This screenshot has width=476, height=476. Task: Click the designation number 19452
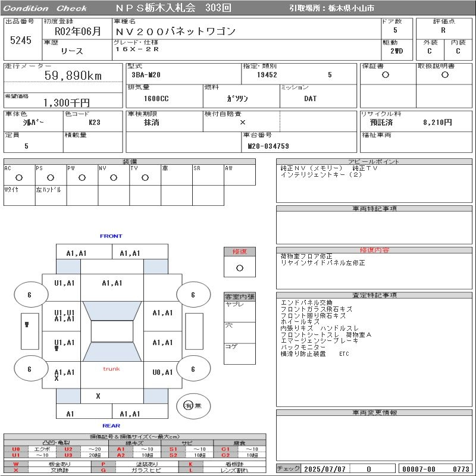(x=267, y=75)
